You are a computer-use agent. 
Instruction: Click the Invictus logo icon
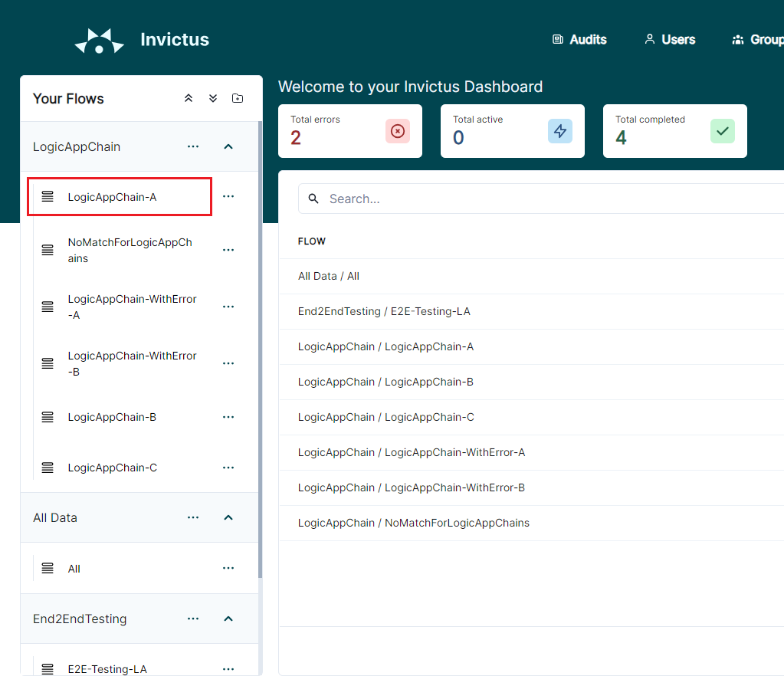(100, 41)
